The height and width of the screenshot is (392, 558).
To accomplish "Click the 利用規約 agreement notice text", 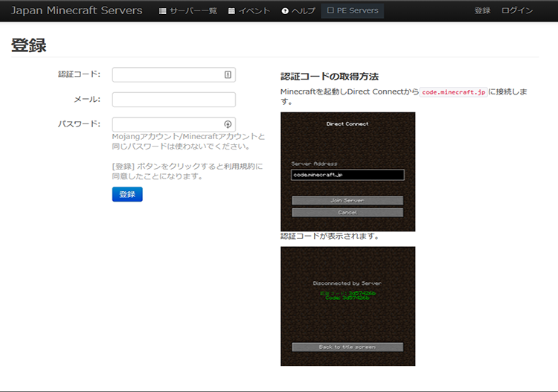I will click(187, 171).
